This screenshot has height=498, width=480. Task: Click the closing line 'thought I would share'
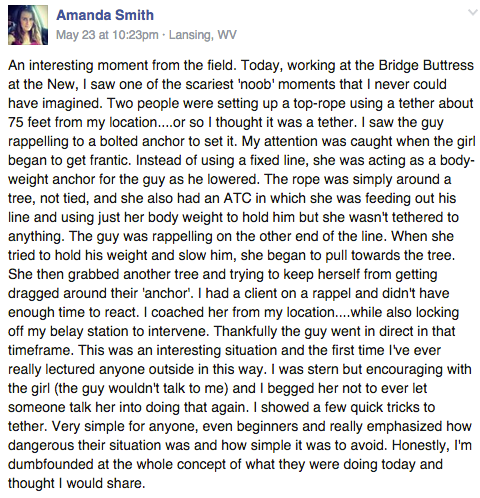tap(77, 483)
